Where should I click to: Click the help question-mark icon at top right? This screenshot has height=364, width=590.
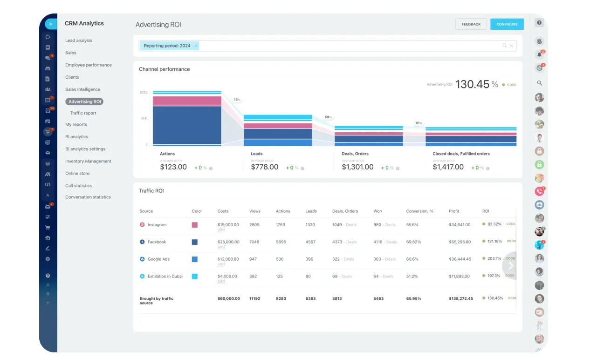click(540, 22)
